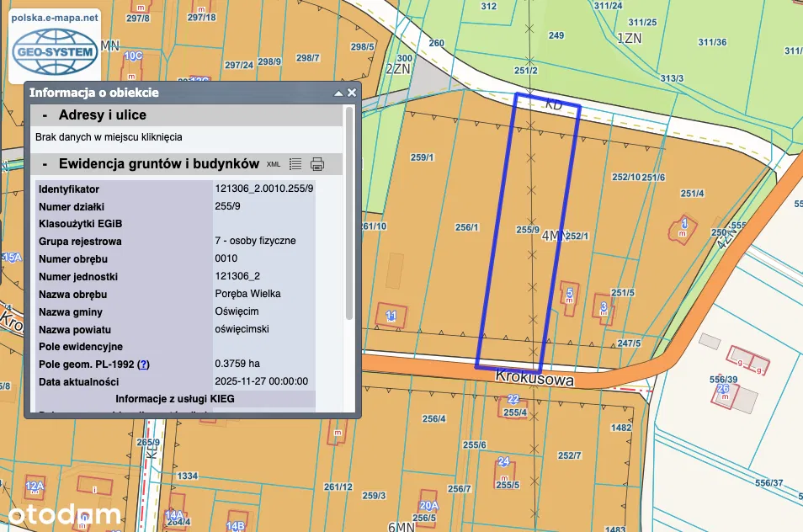Screen dimensions: 803x532
Task: Minimize the panel with the up arrow
Action: 338,93
